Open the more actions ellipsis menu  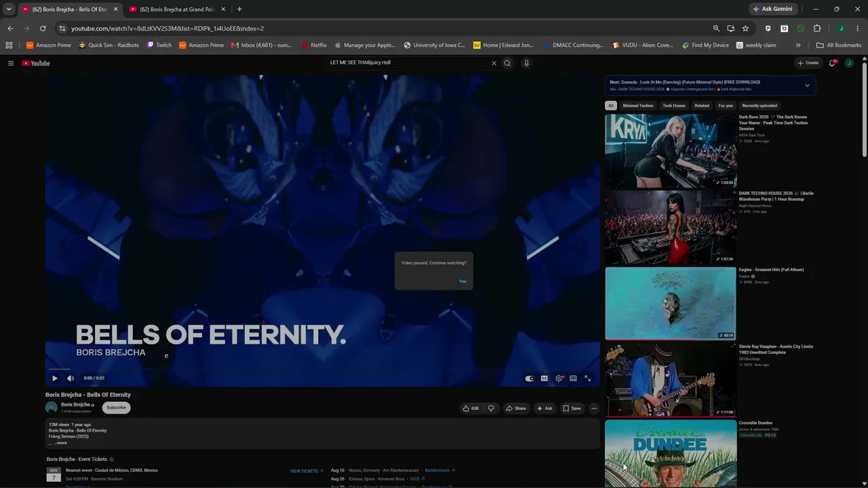(594, 408)
